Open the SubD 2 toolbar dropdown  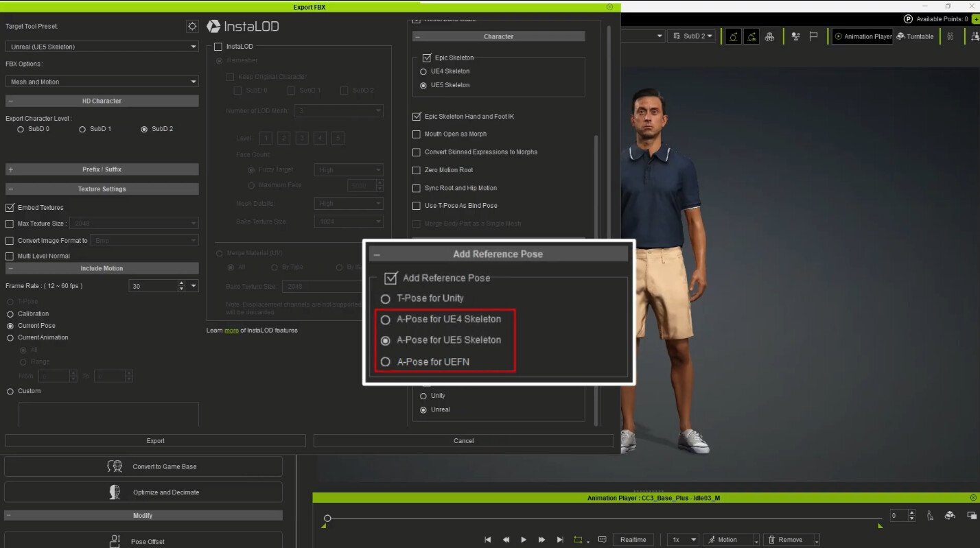pos(692,36)
